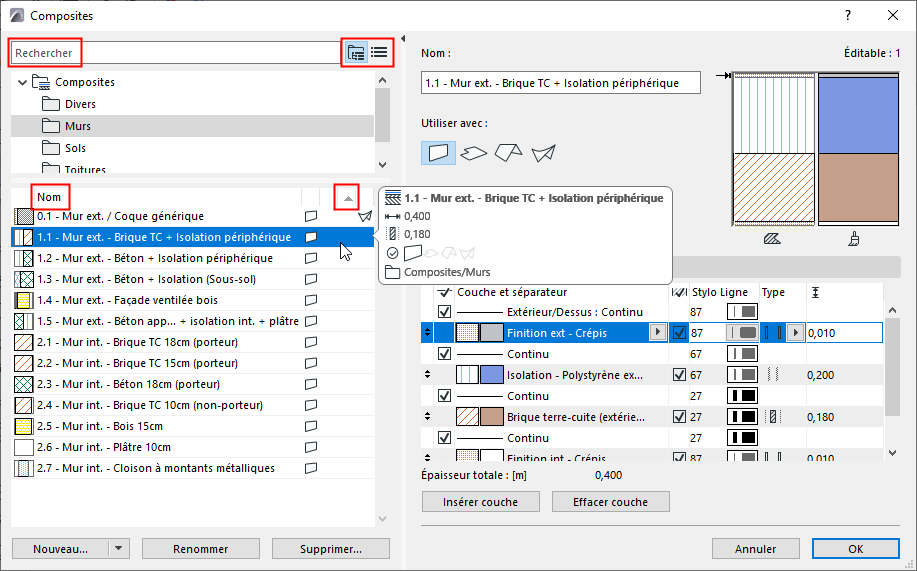Click wall icon for 2.1 Brique 18cm
917x571 pixels.
coord(311,342)
